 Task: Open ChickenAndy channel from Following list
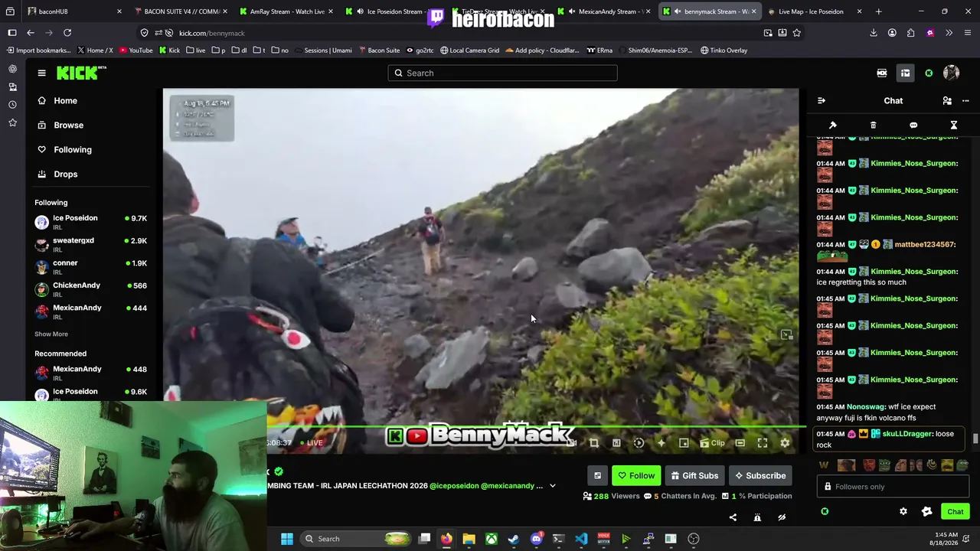(x=90, y=289)
